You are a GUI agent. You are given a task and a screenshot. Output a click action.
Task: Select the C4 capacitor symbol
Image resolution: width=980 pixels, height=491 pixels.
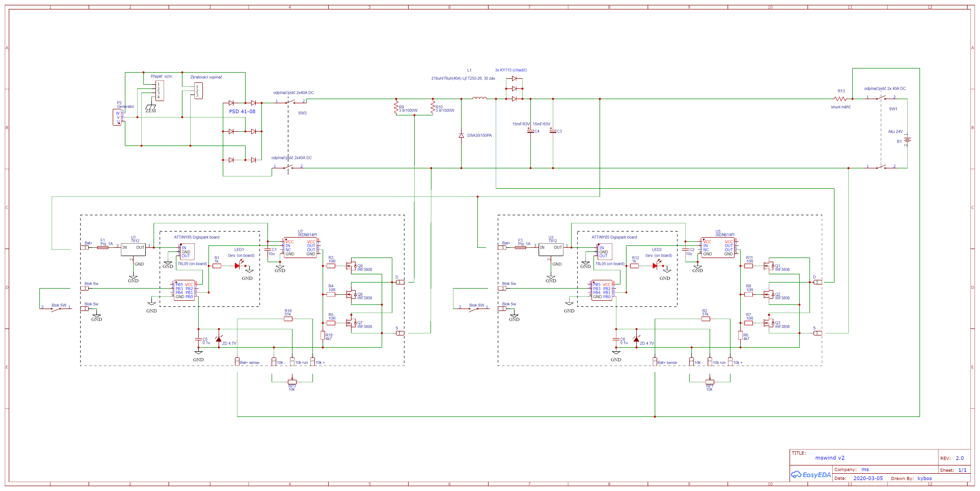(x=530, y=131)
